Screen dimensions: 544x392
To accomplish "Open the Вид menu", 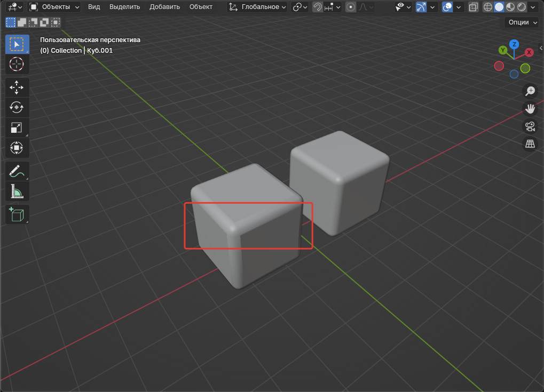I will click(93, 6).
